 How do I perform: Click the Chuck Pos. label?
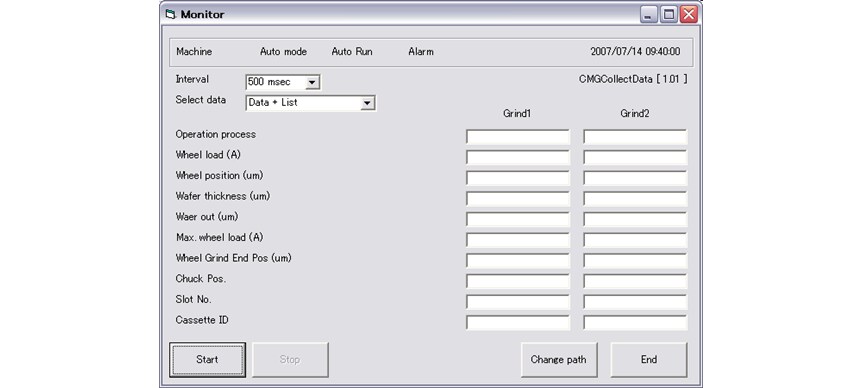pyautogui.click(x=201, y=279)
